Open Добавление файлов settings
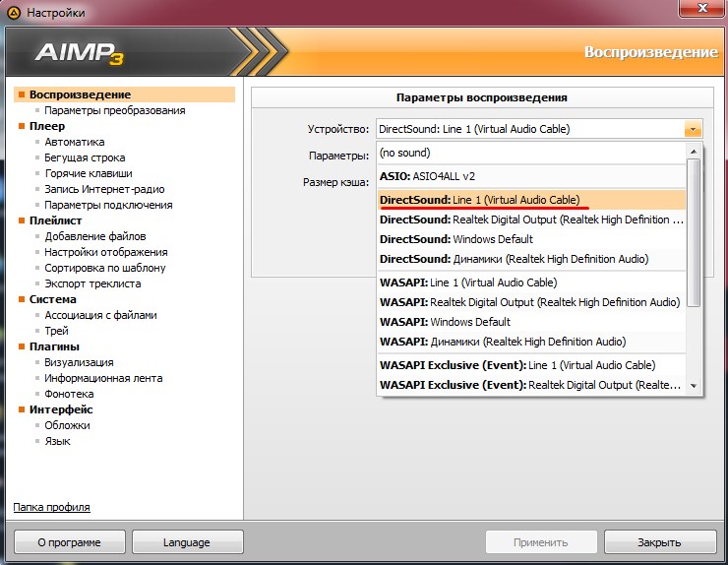 95,236
